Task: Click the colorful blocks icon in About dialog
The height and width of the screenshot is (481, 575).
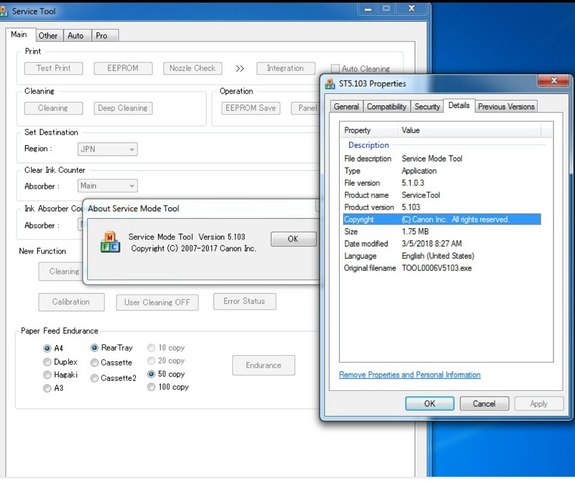Action: click(x=110, y=242)
